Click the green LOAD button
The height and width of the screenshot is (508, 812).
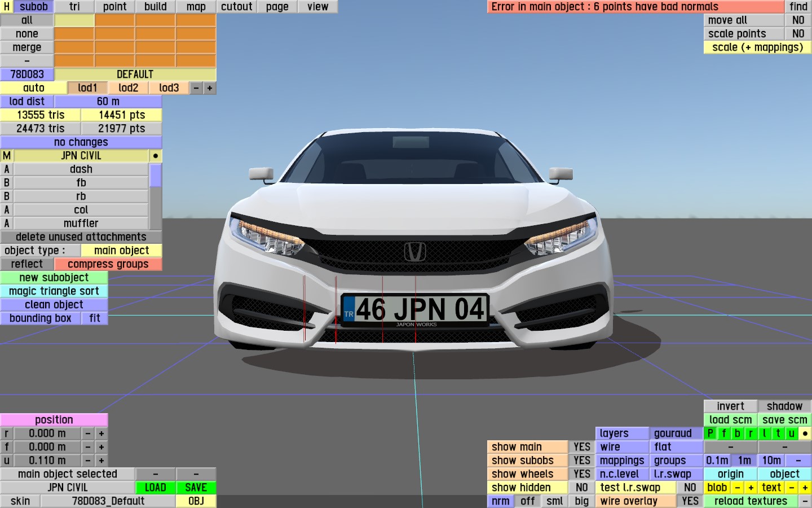pos(156,488)
